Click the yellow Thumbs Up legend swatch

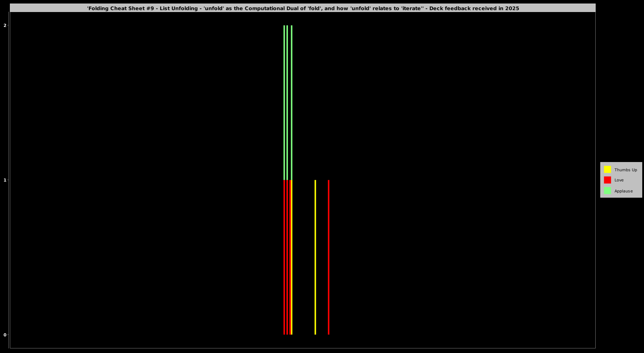point(607,169)
